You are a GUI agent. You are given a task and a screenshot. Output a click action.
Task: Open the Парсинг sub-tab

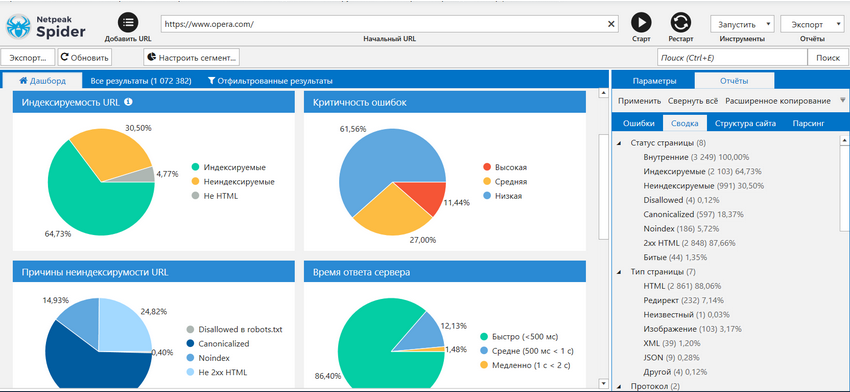[x=808, y=123]
